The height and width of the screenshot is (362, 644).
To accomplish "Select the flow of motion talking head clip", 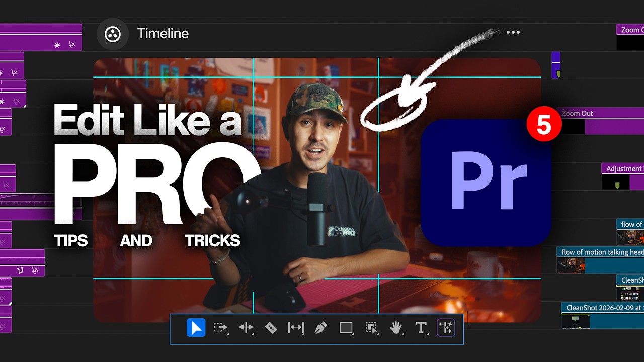I will pyautogui.click(x=600, y=259).
